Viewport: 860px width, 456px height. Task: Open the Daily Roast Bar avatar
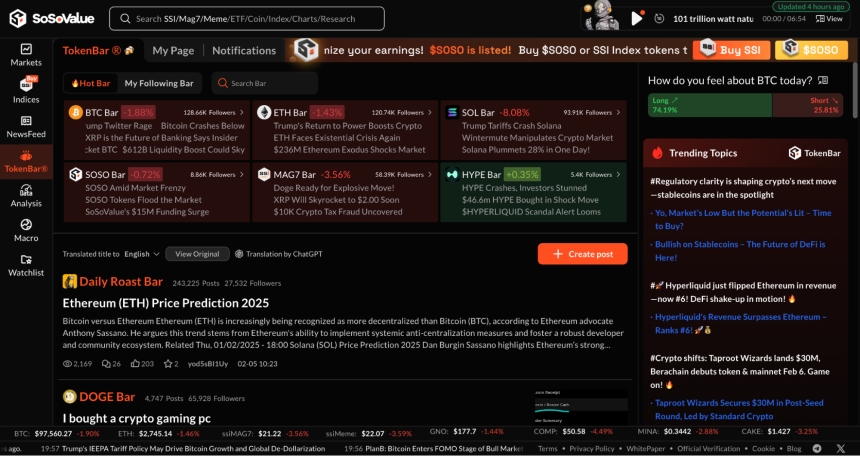(69, 282)
